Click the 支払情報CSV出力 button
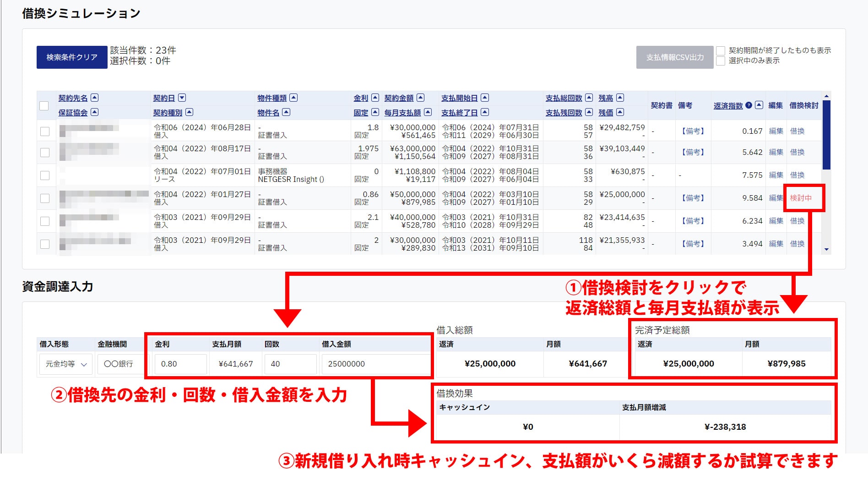The width and height of the screenshot is (868, 482). tap(674, 57)
